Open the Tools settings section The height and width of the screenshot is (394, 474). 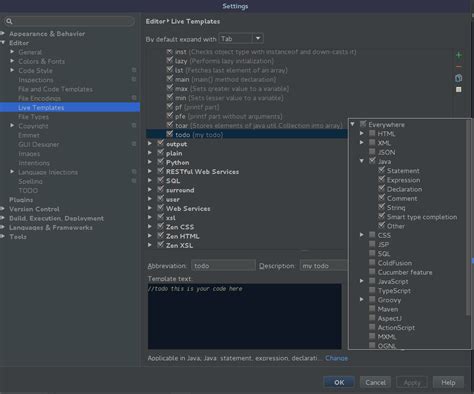(x=18, y=237)
